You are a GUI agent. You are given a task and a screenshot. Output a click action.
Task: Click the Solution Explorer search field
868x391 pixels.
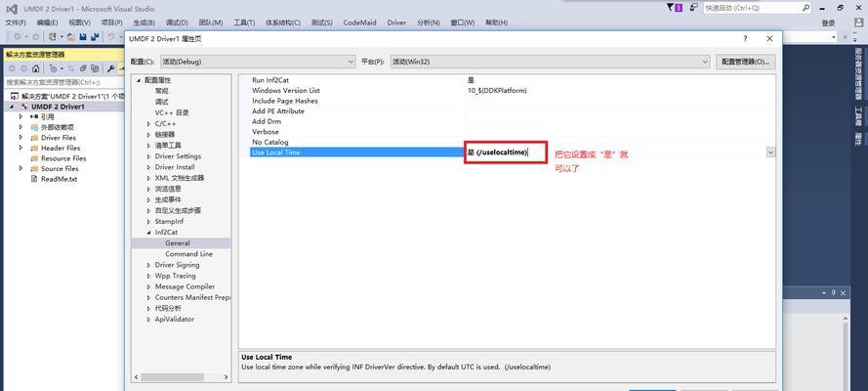[x=64, y=82]
